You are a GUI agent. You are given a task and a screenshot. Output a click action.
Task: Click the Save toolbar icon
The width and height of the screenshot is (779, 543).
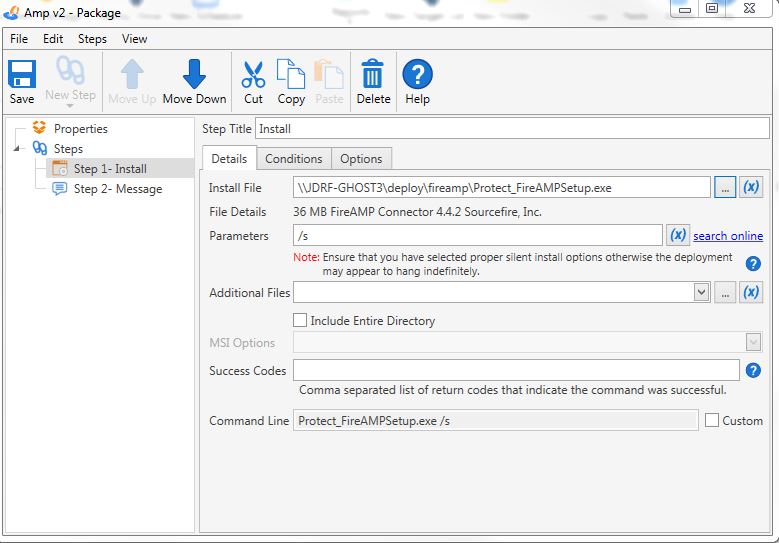pos(22,81)
